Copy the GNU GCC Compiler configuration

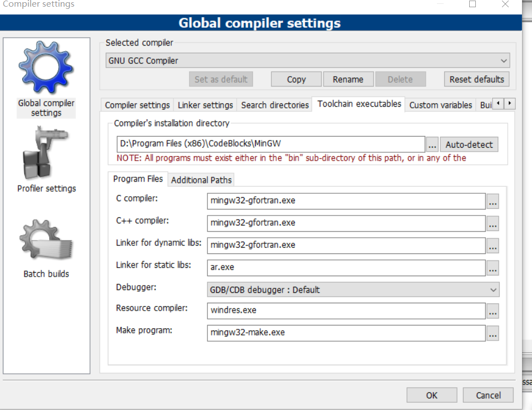pyautogui.click(x=296, y=79)
